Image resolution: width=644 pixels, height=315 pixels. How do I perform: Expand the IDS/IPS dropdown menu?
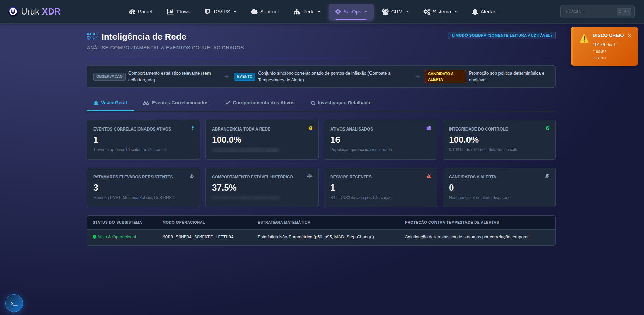coord(221,12)
